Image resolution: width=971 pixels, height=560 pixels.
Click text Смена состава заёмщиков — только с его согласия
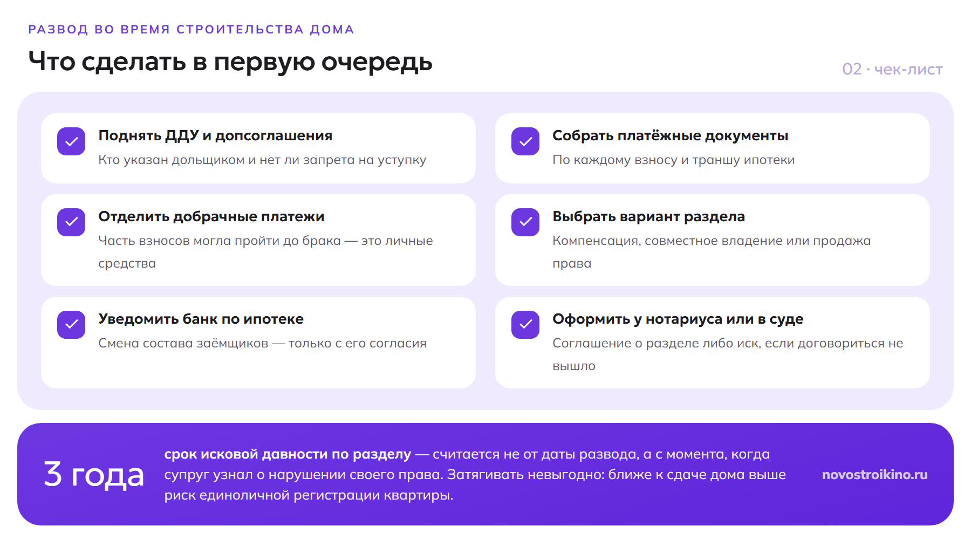click(262, 344)
